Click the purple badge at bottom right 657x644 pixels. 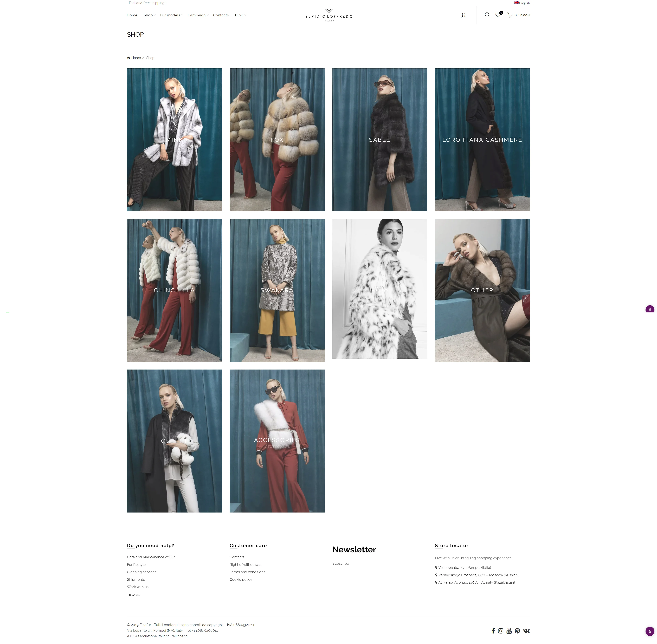(x=649, y=631)
